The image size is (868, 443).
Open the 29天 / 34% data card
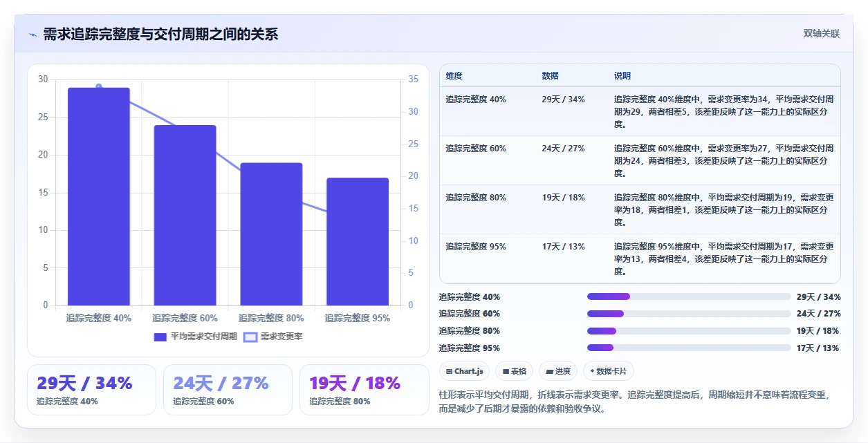click(x=91, y=390)
